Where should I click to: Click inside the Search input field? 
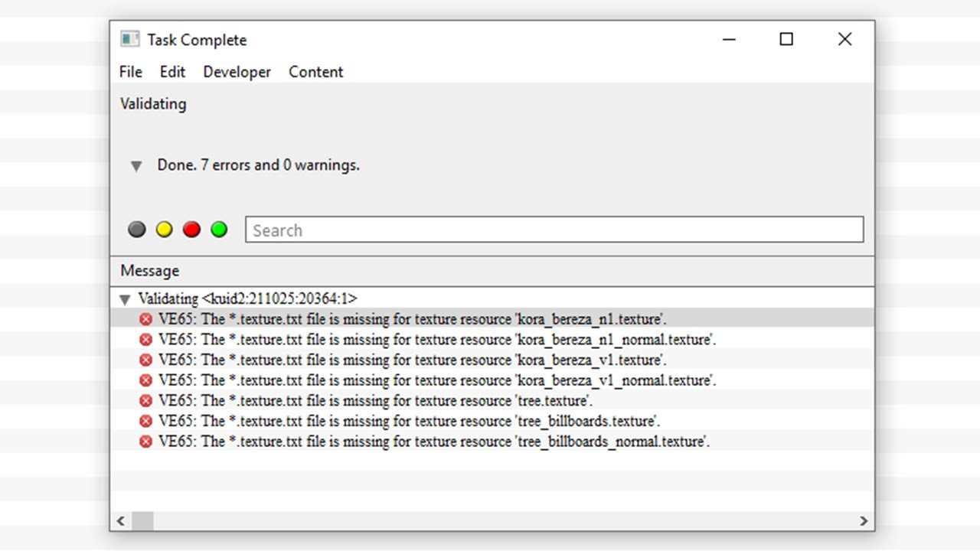tap(554, 230)
